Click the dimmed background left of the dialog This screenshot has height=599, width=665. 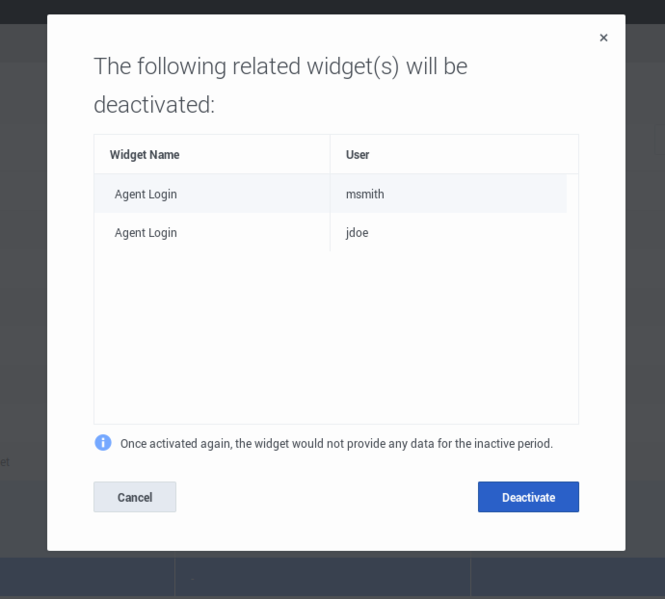pos(22,300)
